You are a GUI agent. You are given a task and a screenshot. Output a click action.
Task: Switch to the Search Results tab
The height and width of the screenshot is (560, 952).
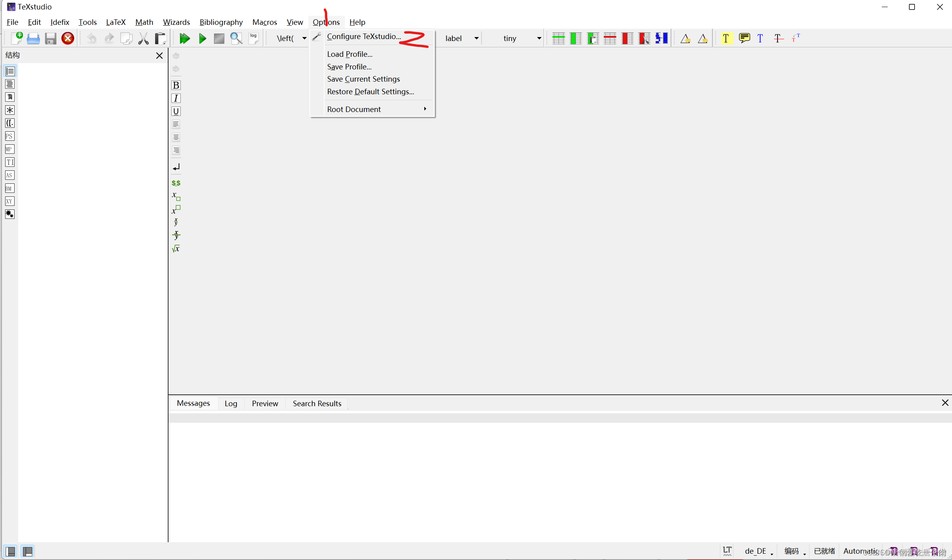317,403
